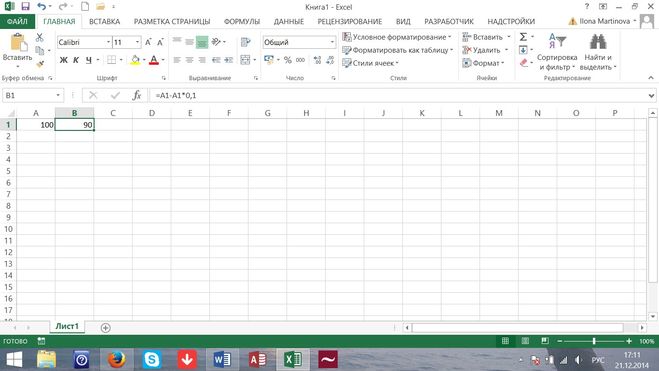The width and height of the screenshot is (659, 371).
Task: Click the Name Box showing B1
Action: coord(33,95)
